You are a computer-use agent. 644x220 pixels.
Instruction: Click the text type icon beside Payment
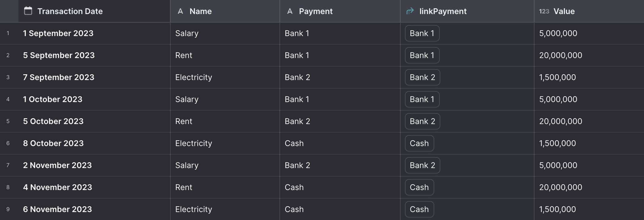pyautogui.click(x=290, y=11)
